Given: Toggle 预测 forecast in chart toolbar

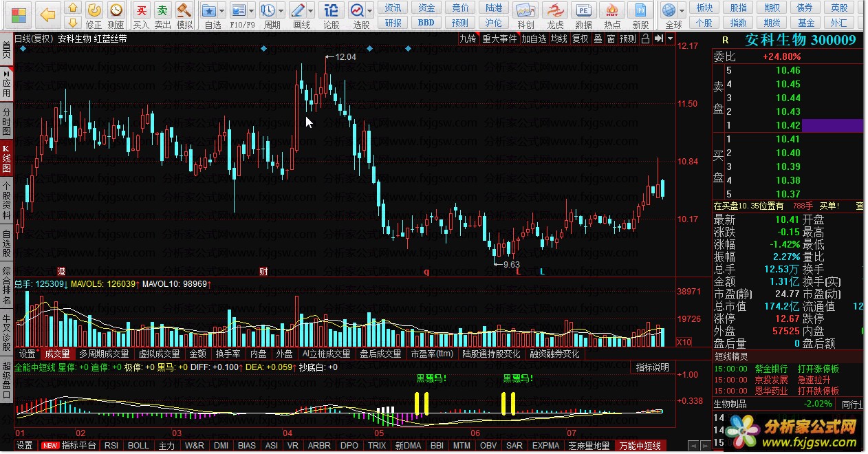Looking at the screenshot, I should 628,39.
